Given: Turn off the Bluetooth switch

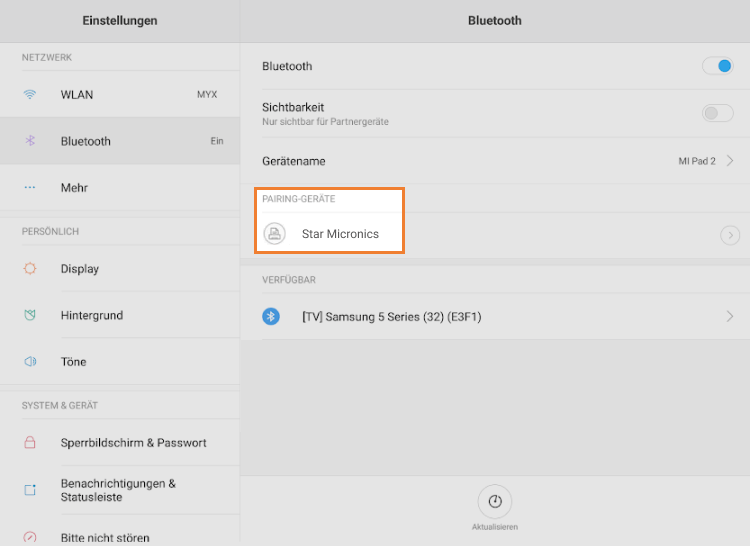Looking at the screenshot, I should [x=717, y=66].
